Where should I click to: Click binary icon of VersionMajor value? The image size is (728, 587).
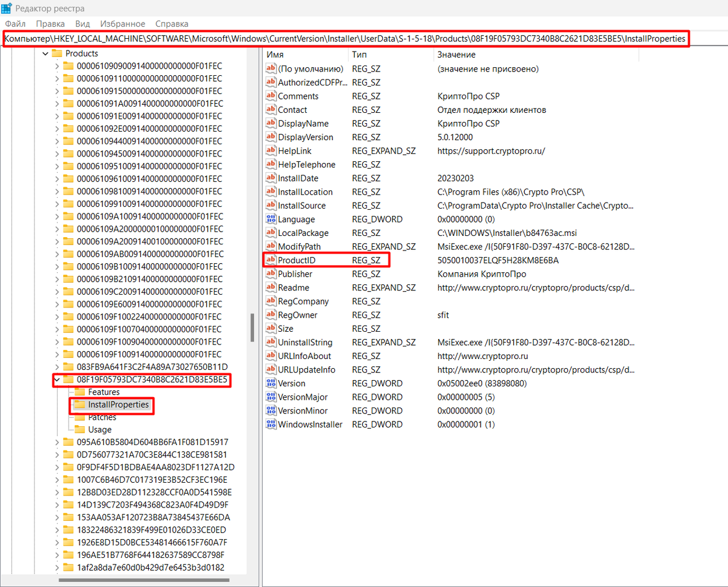pos(271,397)
